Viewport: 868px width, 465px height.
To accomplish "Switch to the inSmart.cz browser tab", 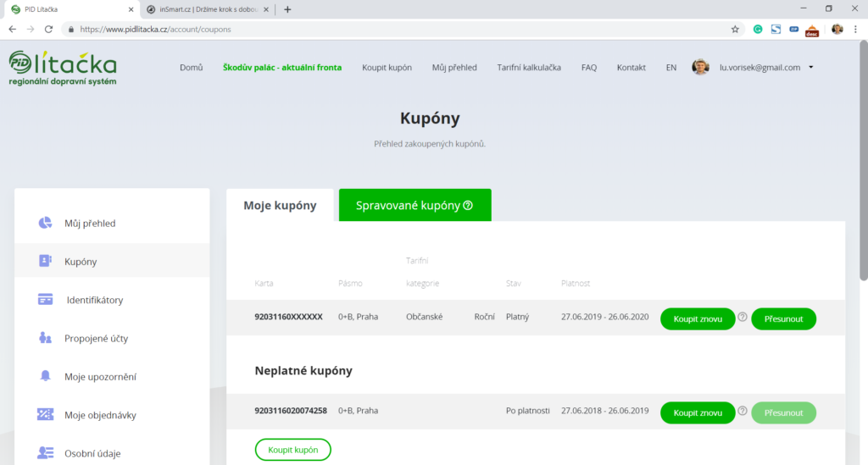I will (x=208, y=9).
